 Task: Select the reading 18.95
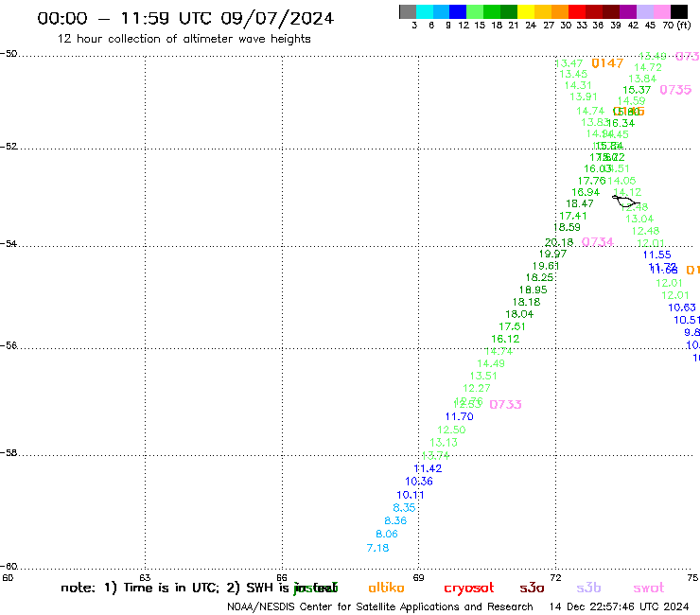(x=533, y=290)
